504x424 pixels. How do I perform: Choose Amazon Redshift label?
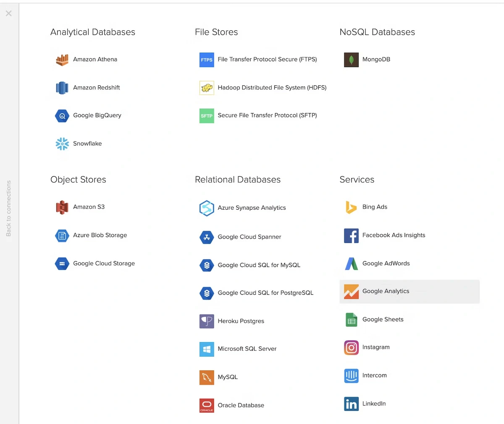(x=97, y=87)
